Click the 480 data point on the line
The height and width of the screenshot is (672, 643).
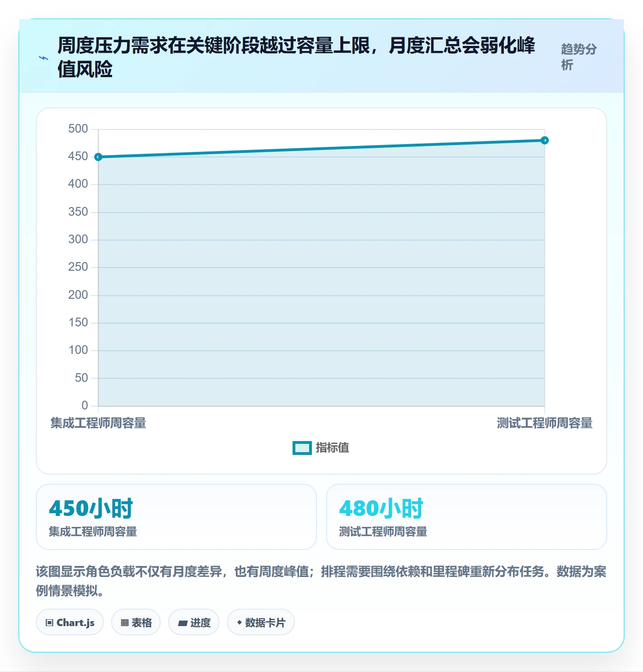tap(545, 140)
